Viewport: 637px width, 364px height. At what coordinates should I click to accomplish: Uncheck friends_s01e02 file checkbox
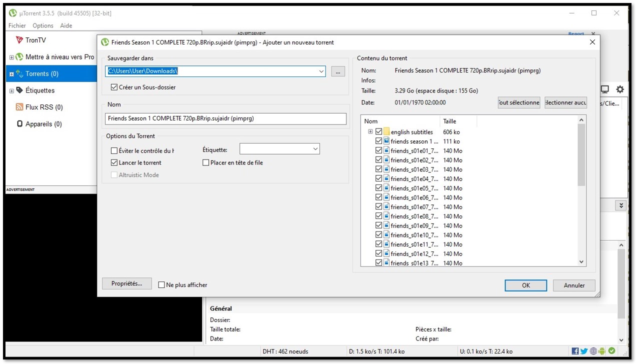378,160
